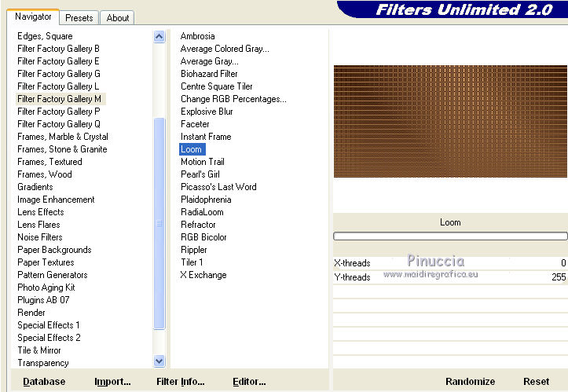Select Tile & Mirror category

[39, 350]
